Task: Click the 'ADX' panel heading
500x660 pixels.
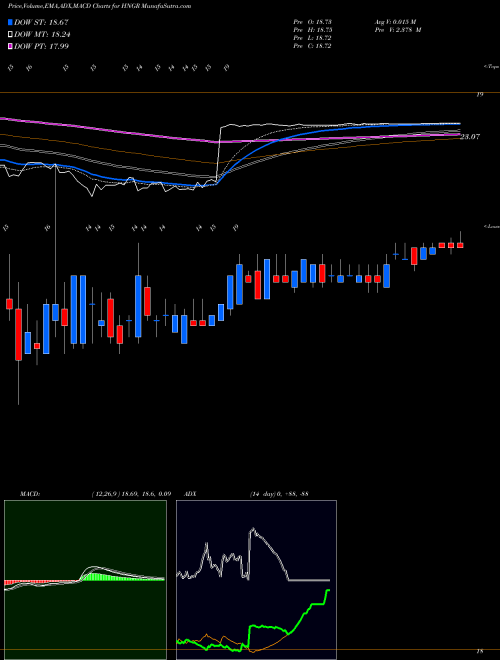Action: click(x=191, y=494)
